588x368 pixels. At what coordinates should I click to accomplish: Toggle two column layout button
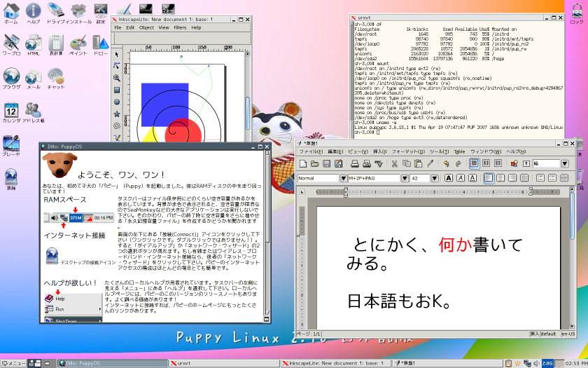point(486,163)
